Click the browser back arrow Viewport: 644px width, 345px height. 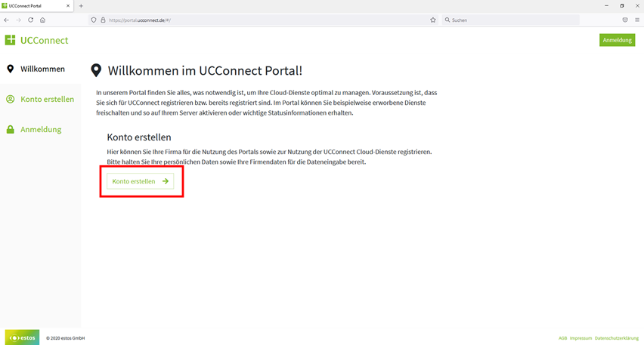(x=7, y=20)
